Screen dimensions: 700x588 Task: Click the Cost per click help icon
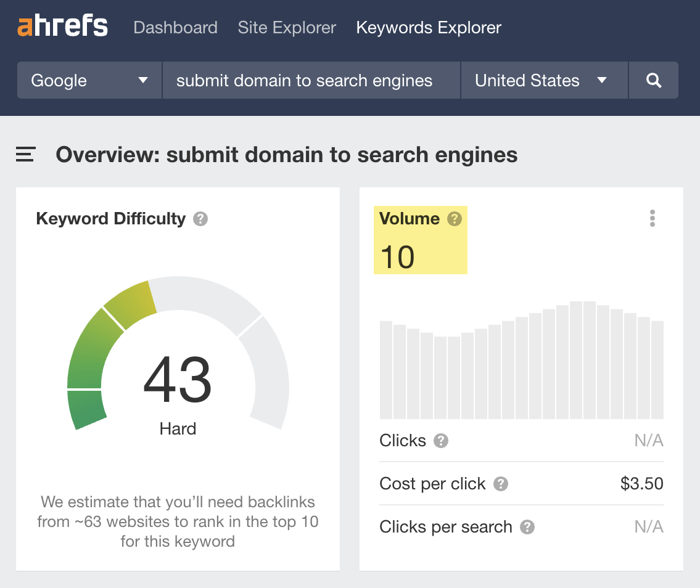[x=502, y=484]
